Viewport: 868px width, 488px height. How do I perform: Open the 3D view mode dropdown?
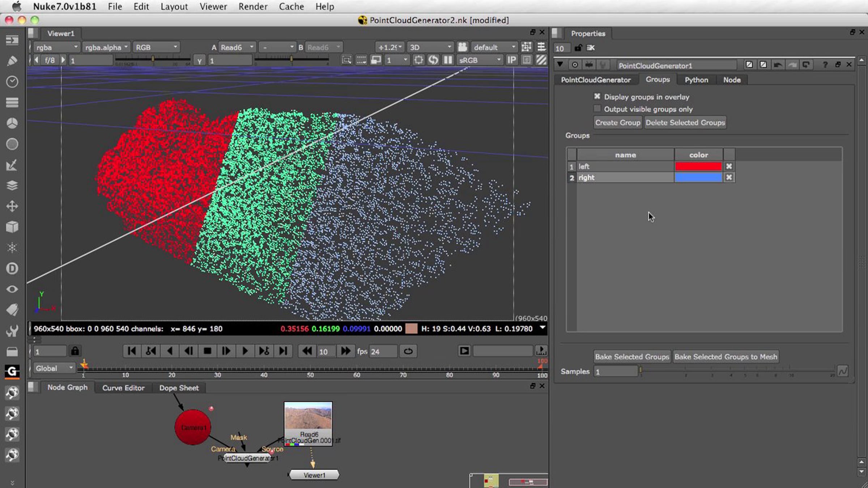tap(430, 47)
